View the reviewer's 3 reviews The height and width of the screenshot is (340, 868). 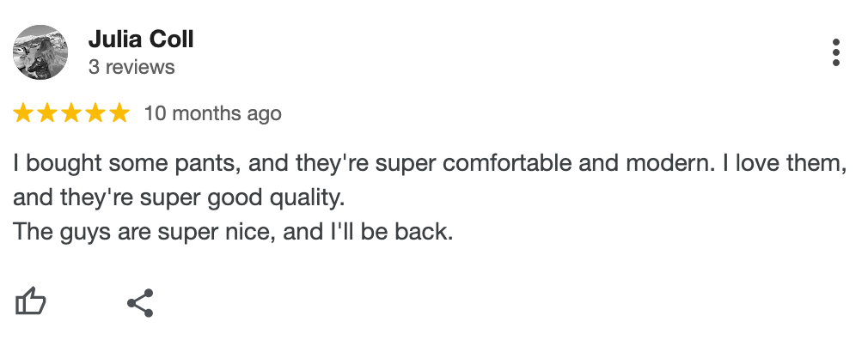pyautogui.click(x=131, y=67)
